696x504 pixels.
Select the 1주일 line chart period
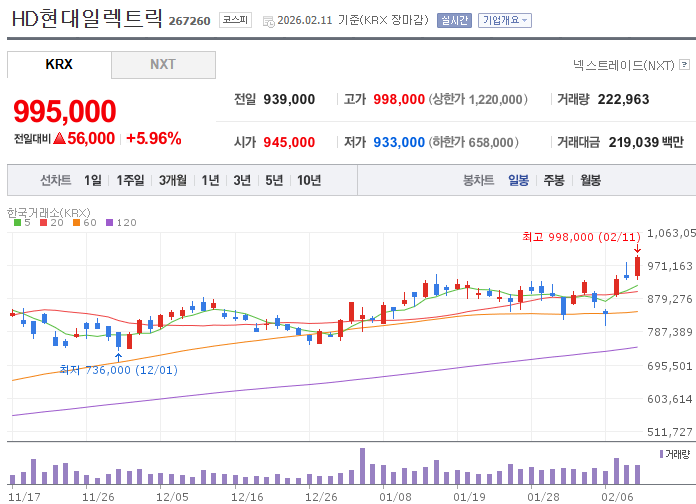point(130,180)
